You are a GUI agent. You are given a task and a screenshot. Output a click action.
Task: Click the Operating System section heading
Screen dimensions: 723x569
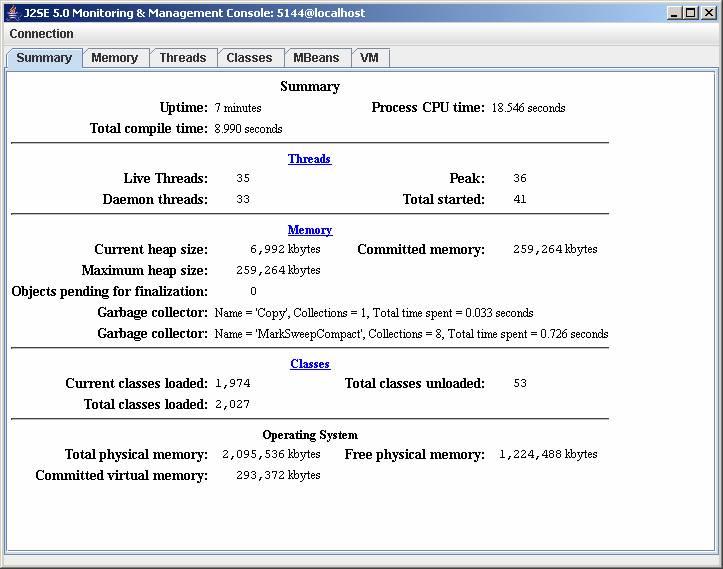(310, 435)
